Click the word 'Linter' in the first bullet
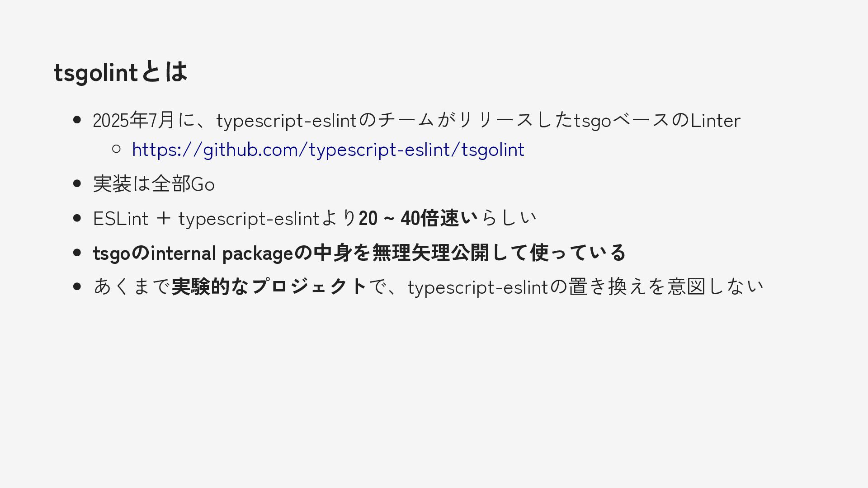Image resolution: width=868 pixels, height=488 pixels. coord(716,120)
